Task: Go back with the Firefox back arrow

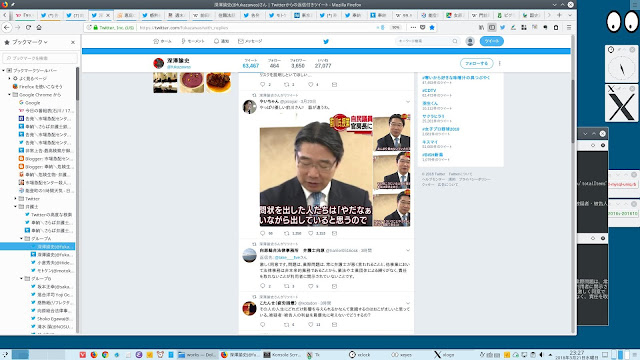Action: [x=7, y=27]
